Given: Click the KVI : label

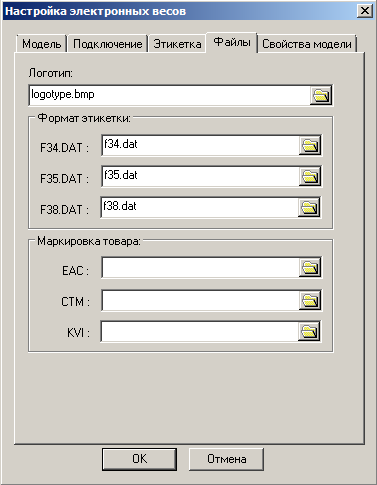Looking at the screenshot, I should point(78,333).
